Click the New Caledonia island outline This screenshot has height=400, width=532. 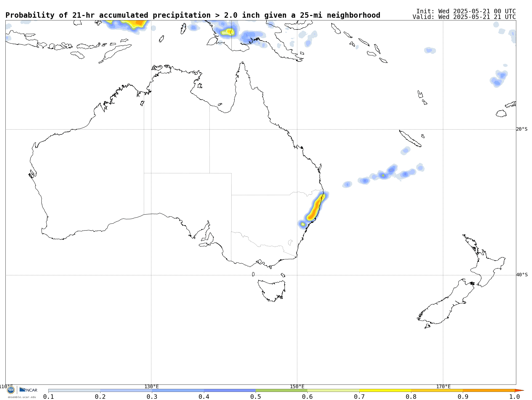point(410,138)
